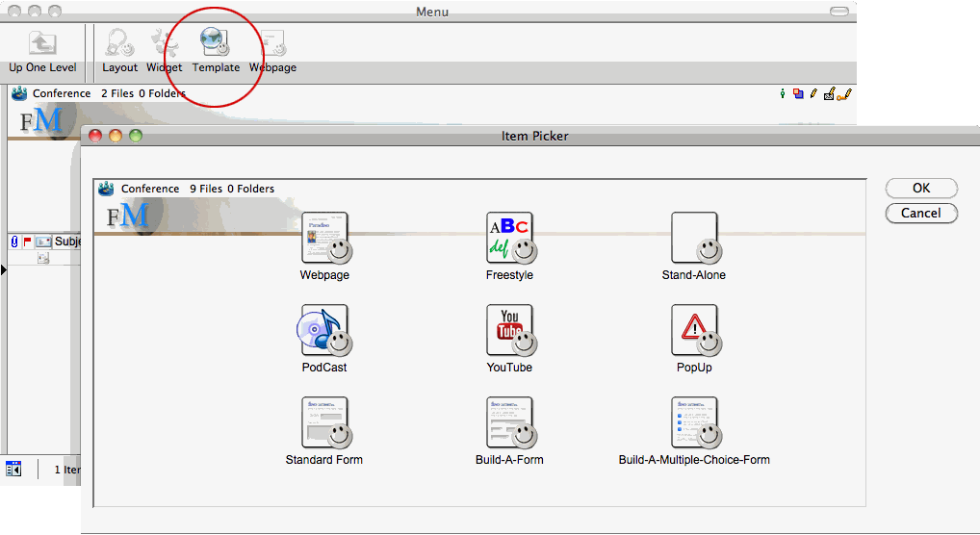The width and height of the screenshot is (980, 535).
Task: Select the Build-A-Form template icon
Action: [509, 423]
